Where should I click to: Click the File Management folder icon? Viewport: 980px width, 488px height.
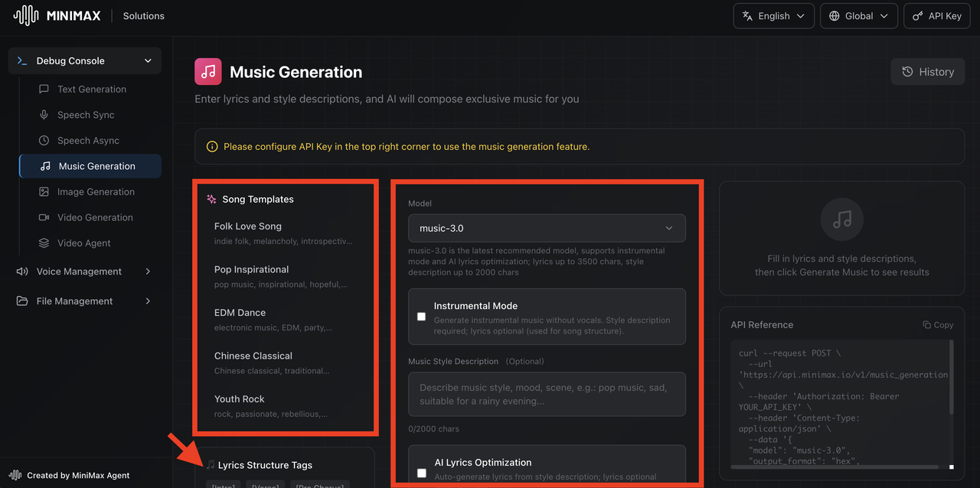22,301
